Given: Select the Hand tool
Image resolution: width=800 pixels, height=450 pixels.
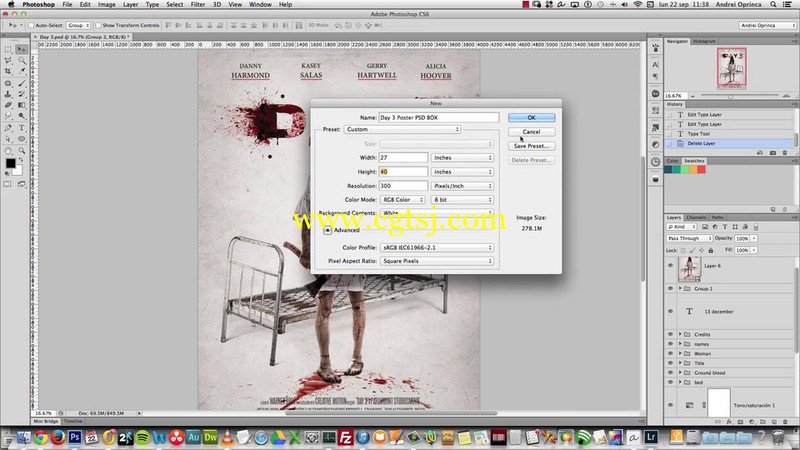Looking at the screenshot, I should click(8, 151).
